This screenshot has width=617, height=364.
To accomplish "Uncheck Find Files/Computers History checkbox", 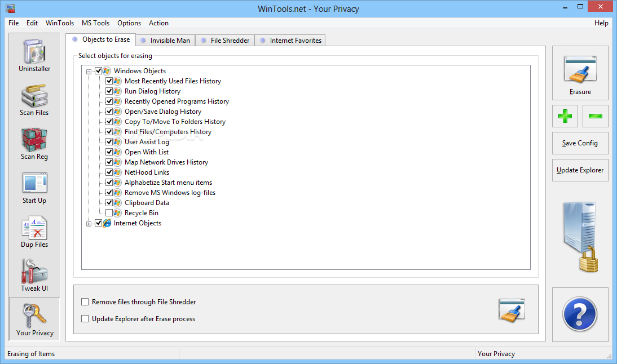I will coord(109,132).
